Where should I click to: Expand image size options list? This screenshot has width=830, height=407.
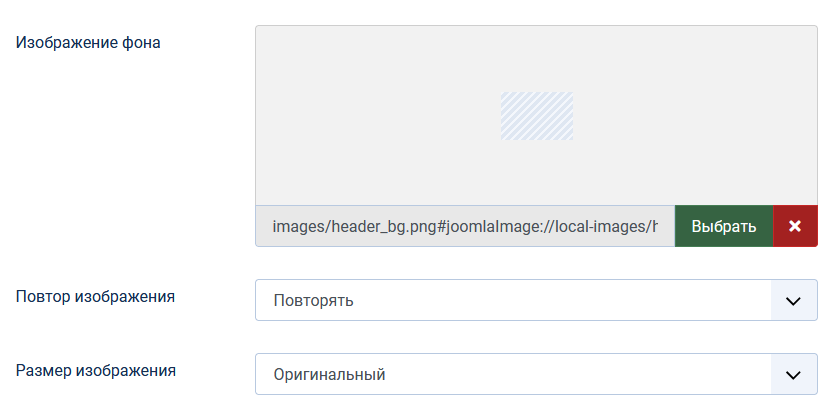(794, 374)
